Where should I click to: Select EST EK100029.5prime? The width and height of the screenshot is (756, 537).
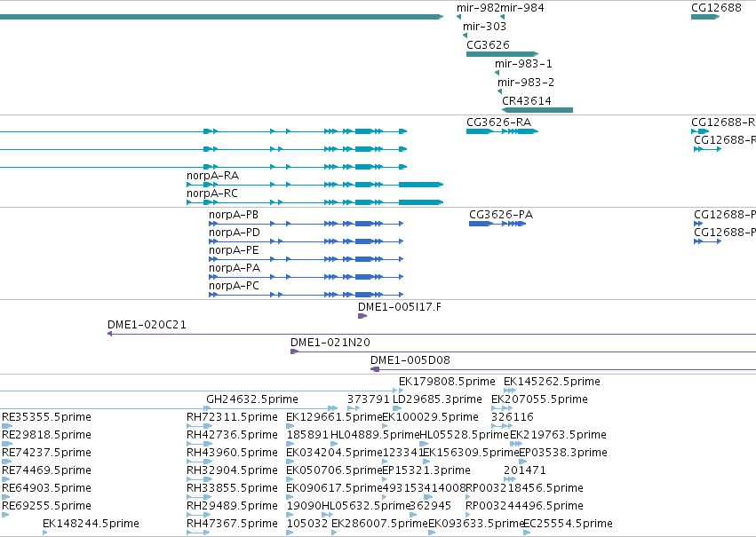[x=431, y=417]
